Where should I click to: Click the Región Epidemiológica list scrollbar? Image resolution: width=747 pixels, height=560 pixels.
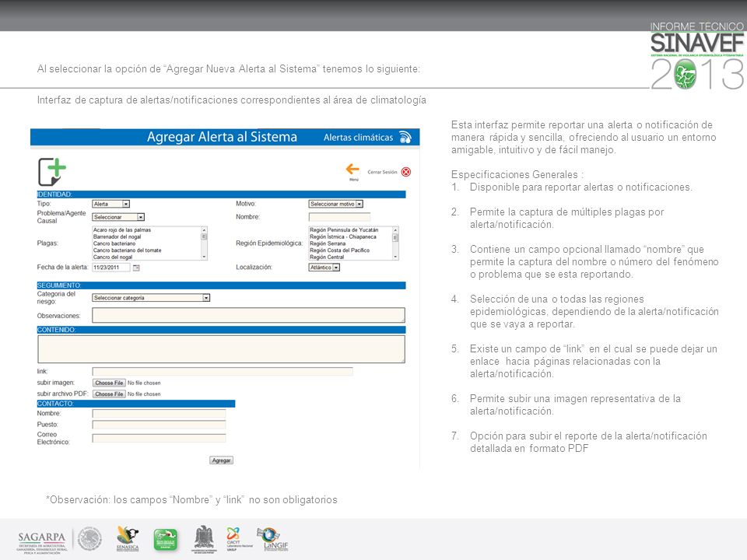point(395,243)
